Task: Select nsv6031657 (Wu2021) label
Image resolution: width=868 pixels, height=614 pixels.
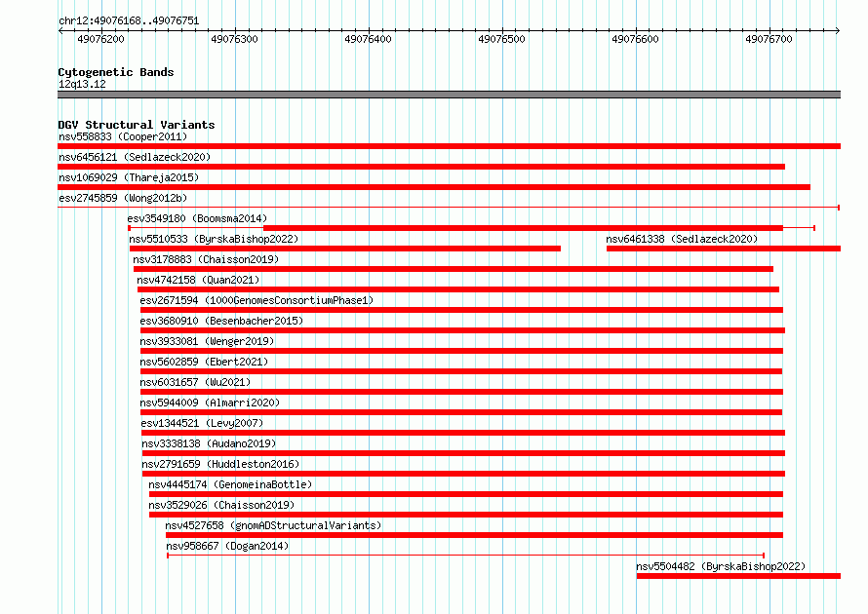Action: point(195,382)
